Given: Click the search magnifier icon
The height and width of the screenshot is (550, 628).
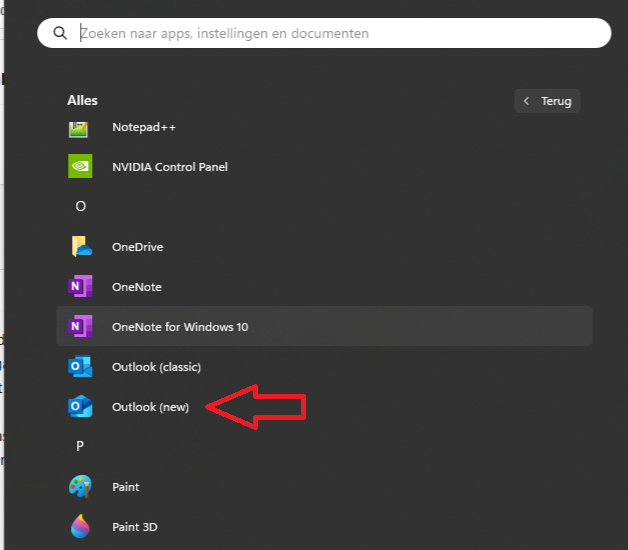Looking at the screenshot, I should click(60, 33).
